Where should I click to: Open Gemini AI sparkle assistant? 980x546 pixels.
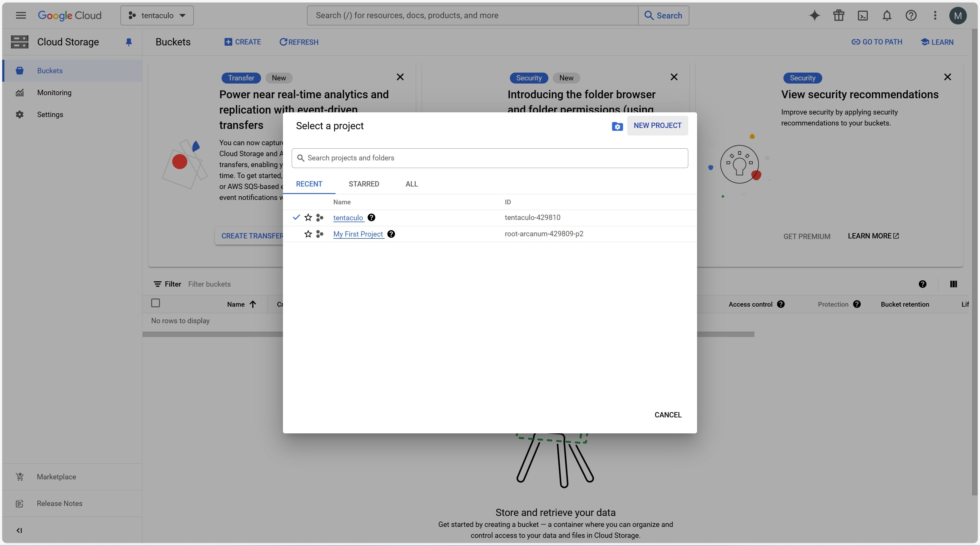point(814,16)
